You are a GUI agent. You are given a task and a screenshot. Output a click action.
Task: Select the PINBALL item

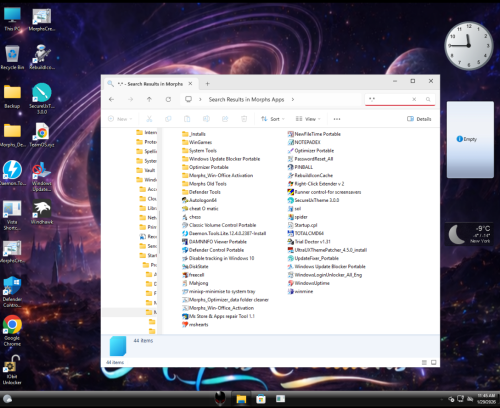tap(300, 167)
